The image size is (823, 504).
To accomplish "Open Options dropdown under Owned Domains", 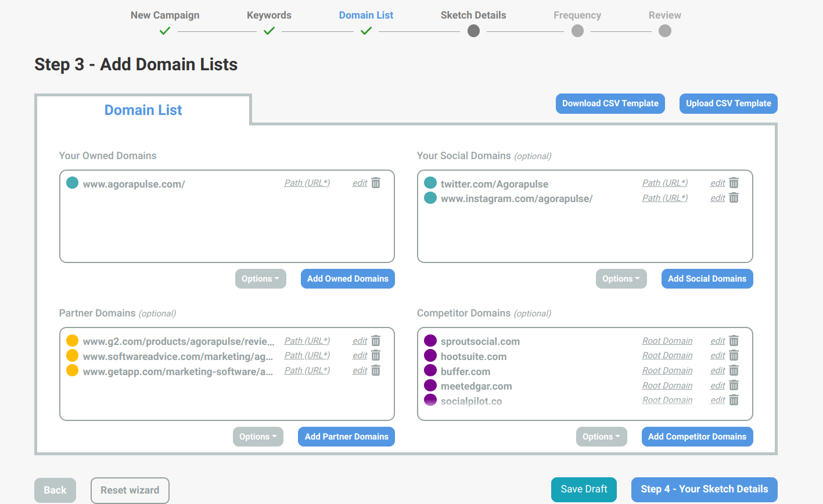I will [x=260, y=279].
